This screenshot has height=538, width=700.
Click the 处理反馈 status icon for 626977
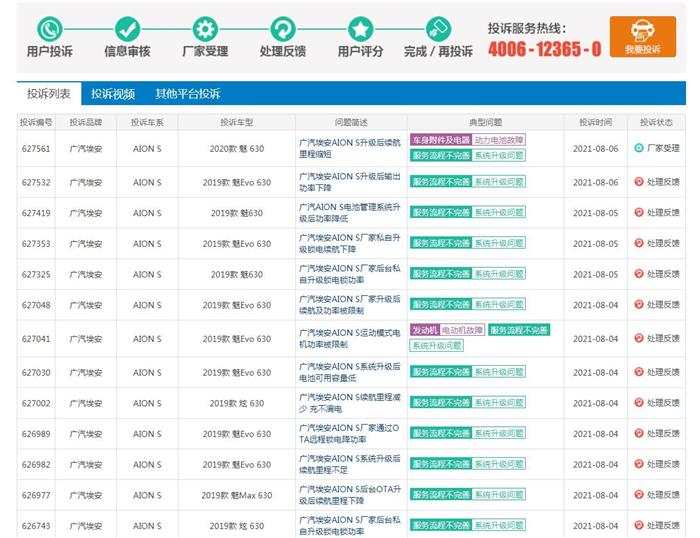coord(639,495)
